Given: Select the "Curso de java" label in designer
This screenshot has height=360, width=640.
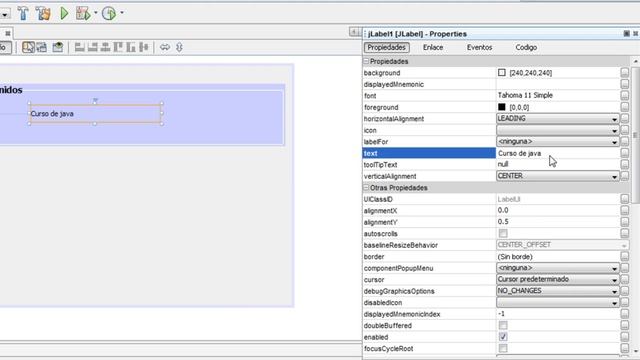Looking at the screenshot, I should [x=95, y=113].
